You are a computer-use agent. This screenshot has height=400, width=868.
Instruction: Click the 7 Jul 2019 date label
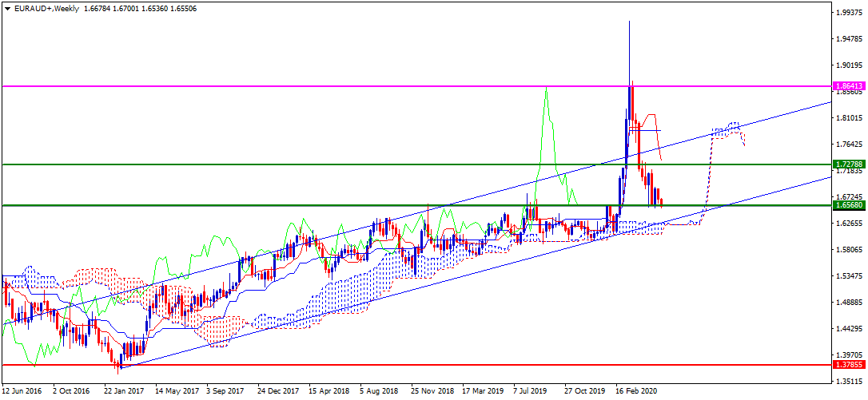(531, 390)
